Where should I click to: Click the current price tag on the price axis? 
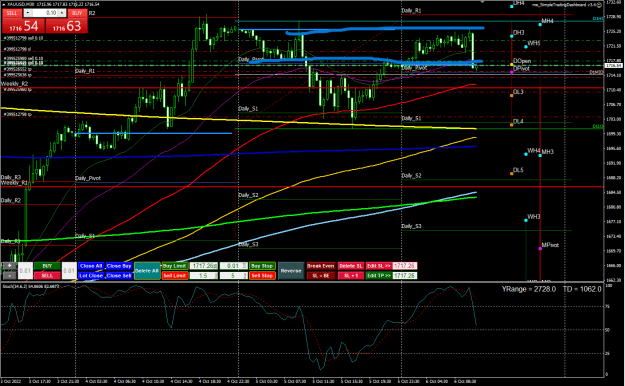pos(614,65)
